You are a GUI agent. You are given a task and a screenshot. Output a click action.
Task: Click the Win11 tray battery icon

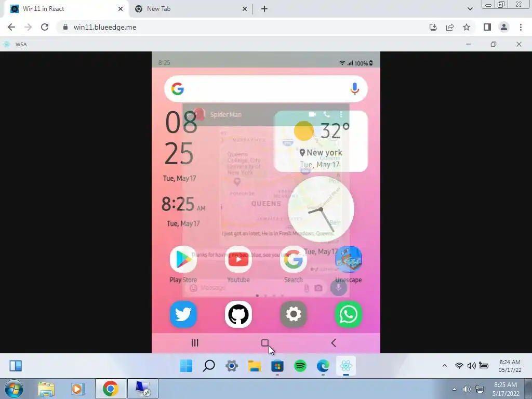coord(484,366)
